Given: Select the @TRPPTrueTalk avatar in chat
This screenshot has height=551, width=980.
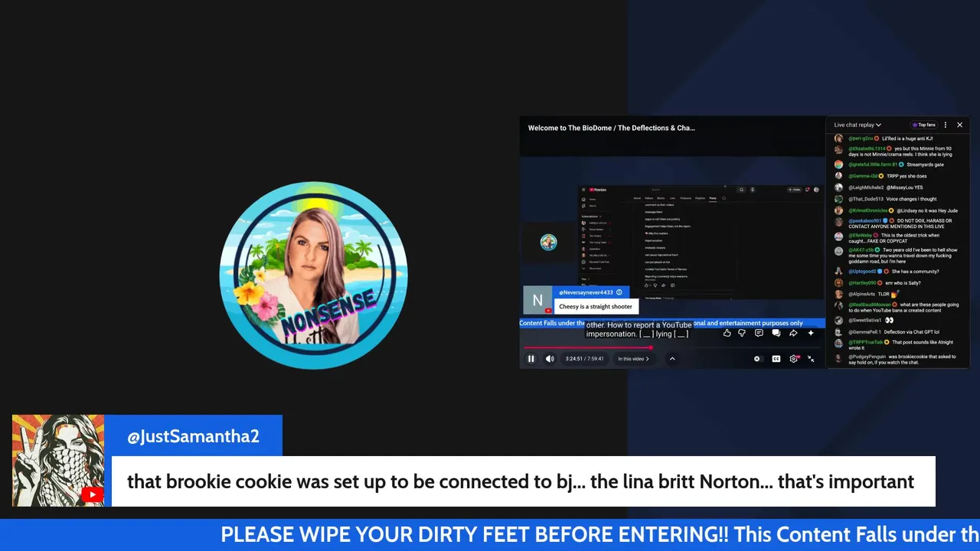Looking at the screenshot, I should [838, 342].
